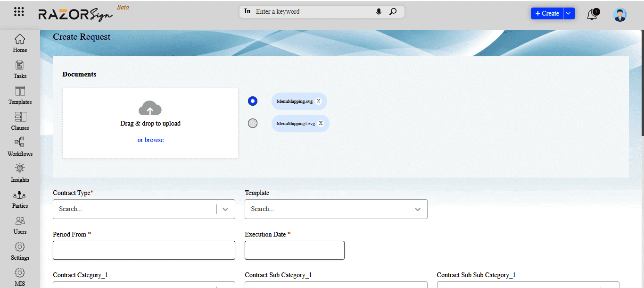The width and height of the screenshot is (644, 288).
Task: Open Settings from the sidebar
Action: [20, 251]
